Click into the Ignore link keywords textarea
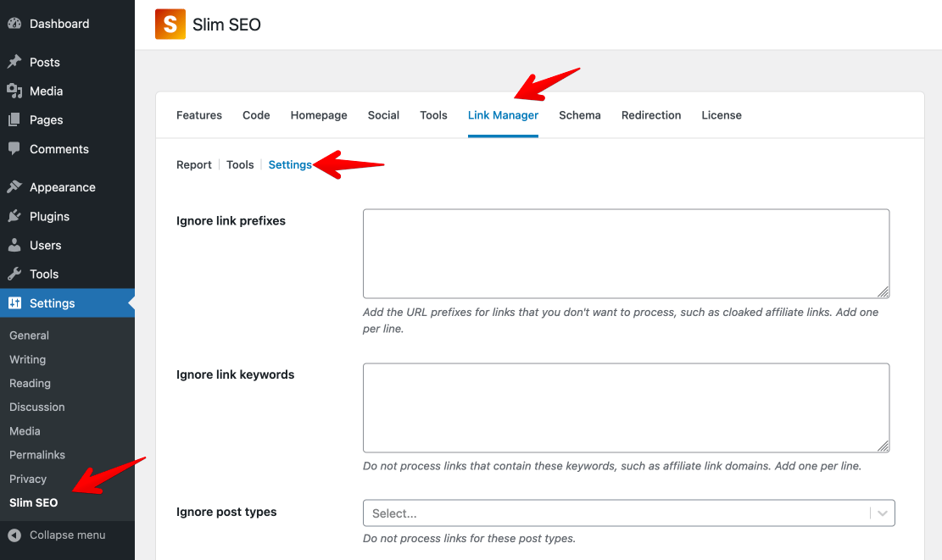The image size is (942, 560). click(x=626, y=408)
